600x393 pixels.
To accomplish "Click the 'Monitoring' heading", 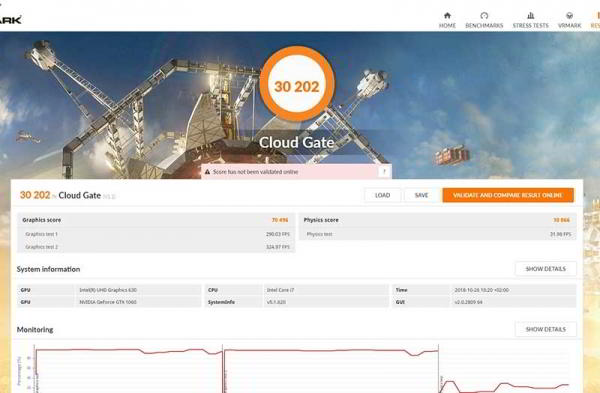I will click(35, 329).
